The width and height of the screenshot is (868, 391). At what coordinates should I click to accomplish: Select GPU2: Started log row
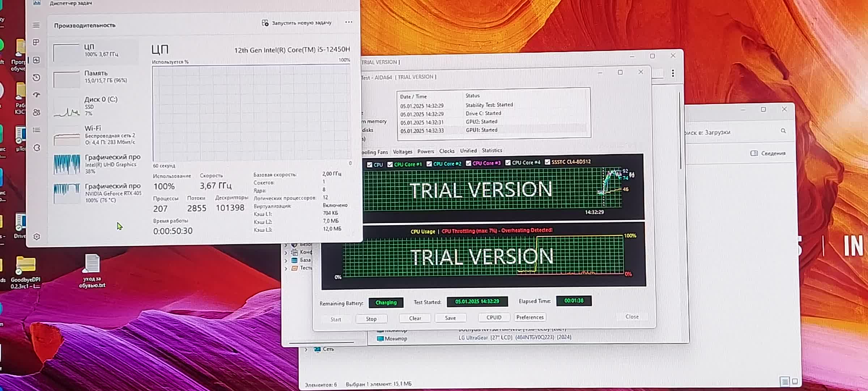[494, 122]
